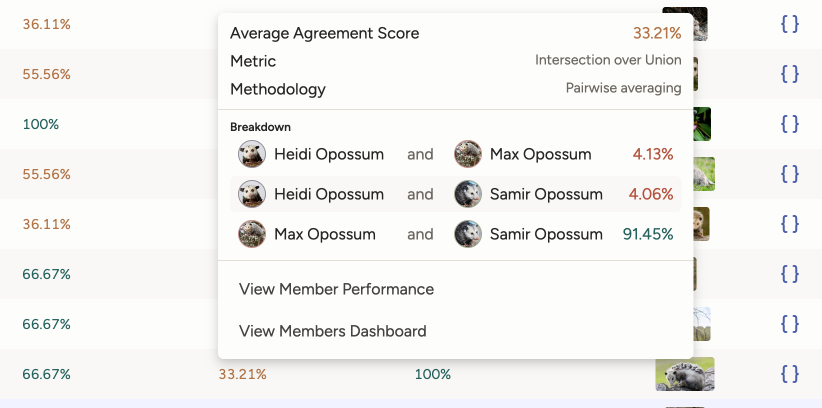Click the 100% value in the bottom table row
Viewport: 822px width, 408px height.
433,374
